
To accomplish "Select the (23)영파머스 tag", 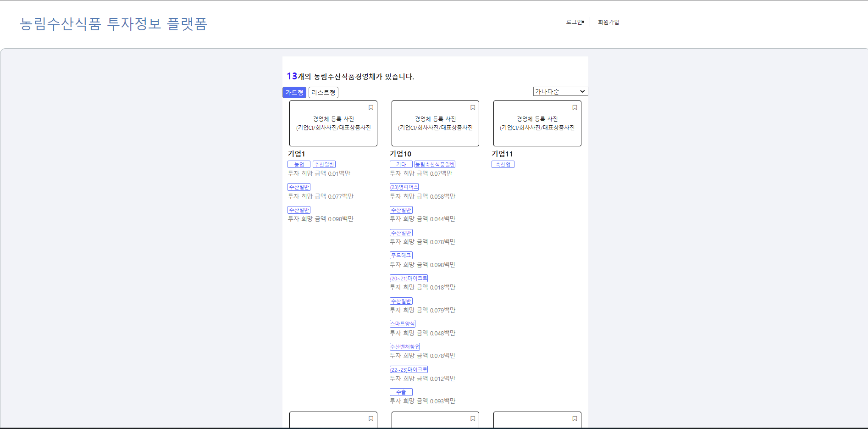I will pos(404,187).
